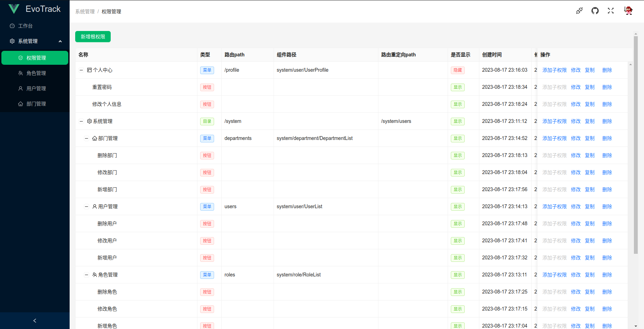Collapse the 用户管理 tree row
The height and width of the screenshot is (329, 644).
pos(86,206)
